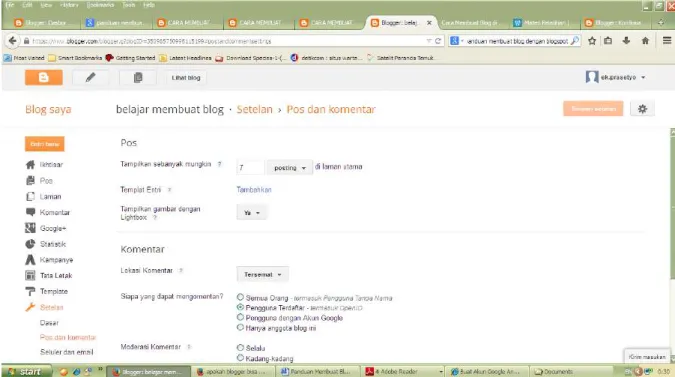Select the Semua Orang radio button
The width and height of the screenshot is (675, 377).
tap(240, 297)
